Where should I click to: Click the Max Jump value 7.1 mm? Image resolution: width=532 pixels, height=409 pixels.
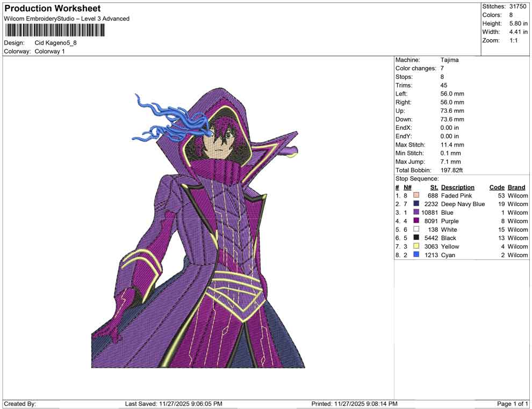point(450,162)
